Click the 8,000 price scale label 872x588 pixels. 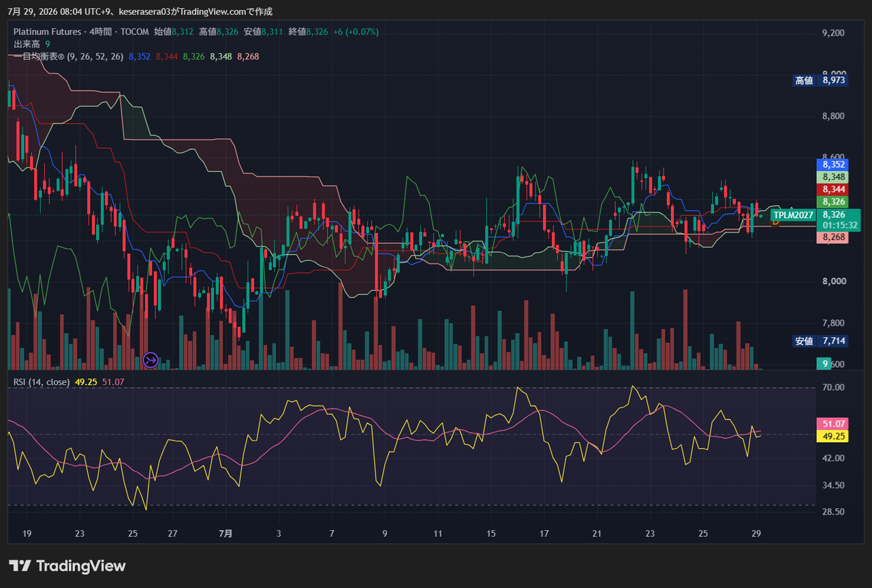(x=834, y=281)
